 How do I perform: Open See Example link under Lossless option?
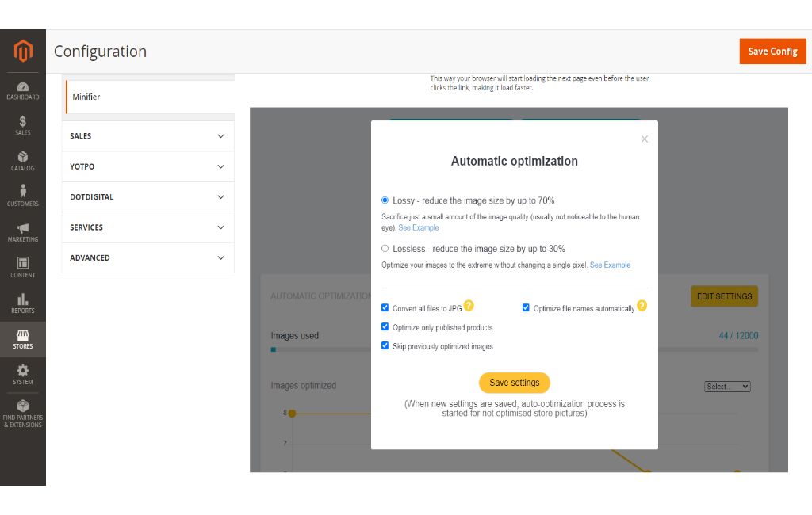tap(610, 265)
